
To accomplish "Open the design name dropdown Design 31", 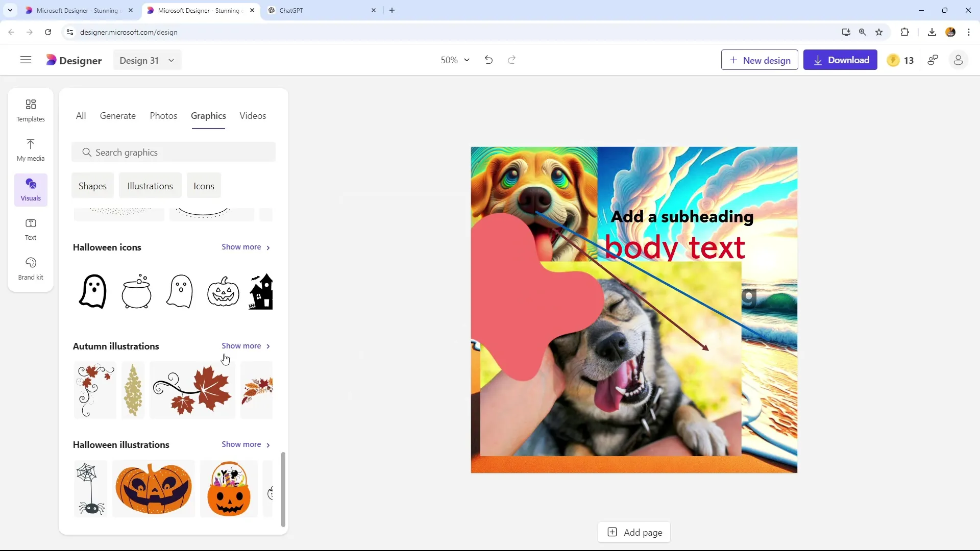I will (146, 60).
